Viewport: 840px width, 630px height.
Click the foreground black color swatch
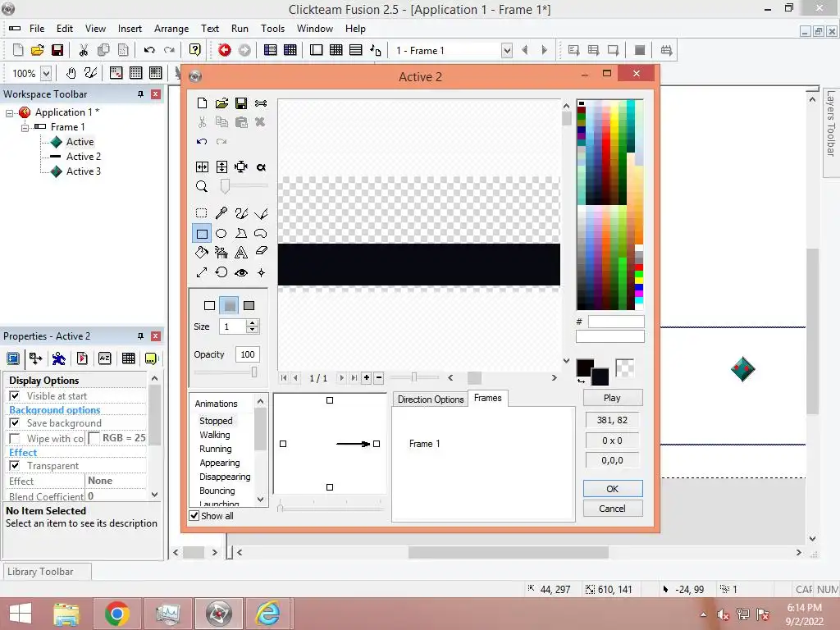click(583, 367)
